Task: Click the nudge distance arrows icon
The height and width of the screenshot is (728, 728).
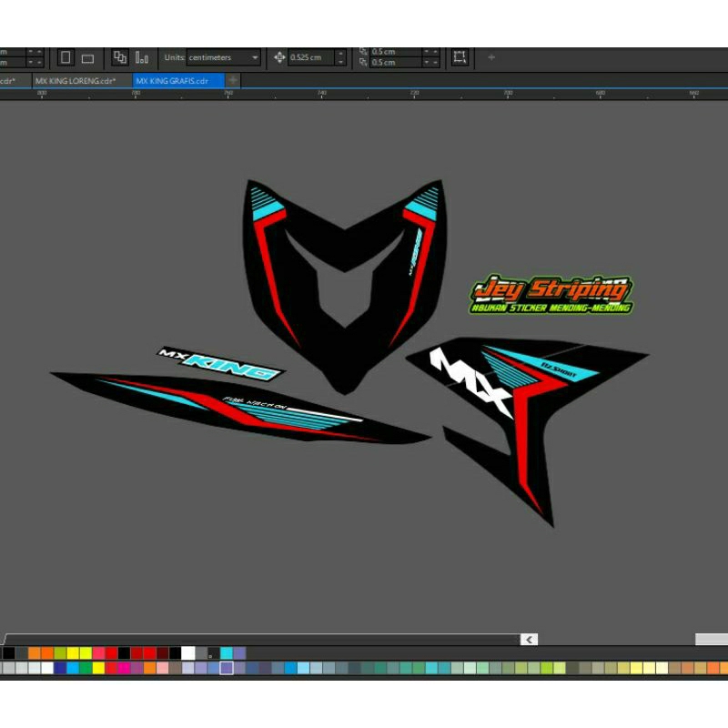Action: click(279, 57)
